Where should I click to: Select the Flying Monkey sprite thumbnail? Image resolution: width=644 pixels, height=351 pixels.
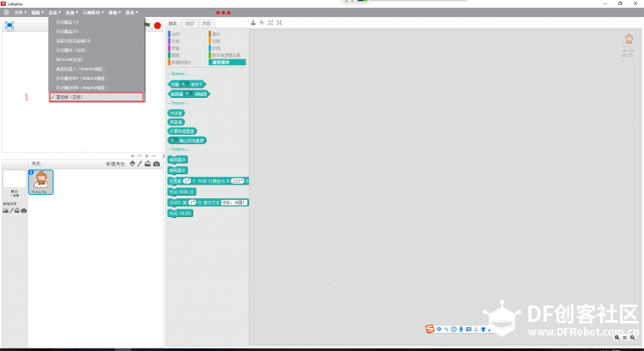41,182
